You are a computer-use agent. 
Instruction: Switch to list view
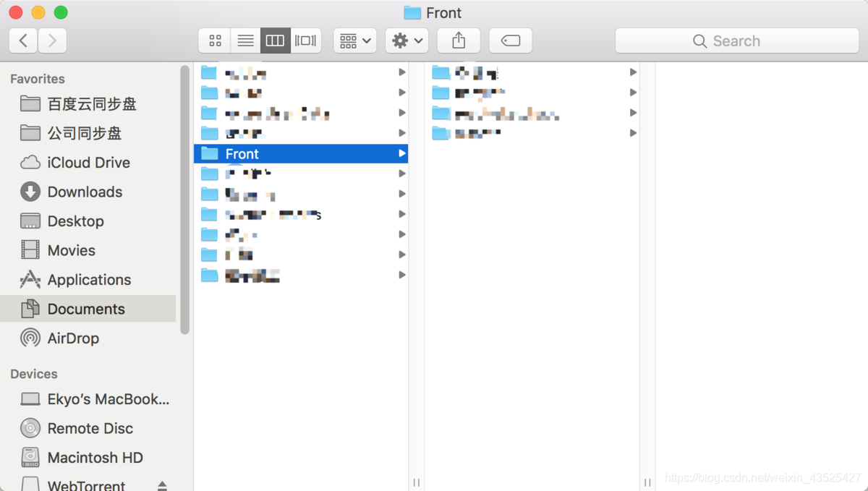pos(245,40)
